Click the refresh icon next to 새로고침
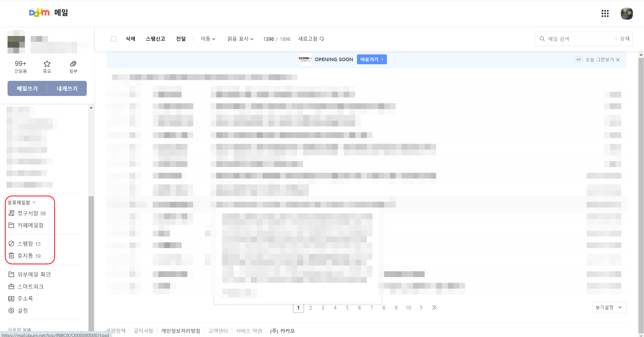Viewport: 644px width, 337px height. click(x=322, y=39)
